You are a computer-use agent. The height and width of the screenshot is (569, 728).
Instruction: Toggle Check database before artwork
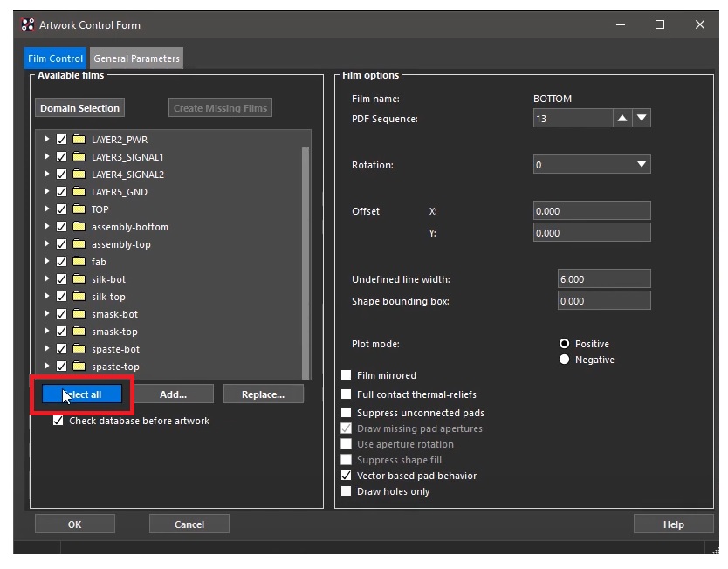pos(58,421)
